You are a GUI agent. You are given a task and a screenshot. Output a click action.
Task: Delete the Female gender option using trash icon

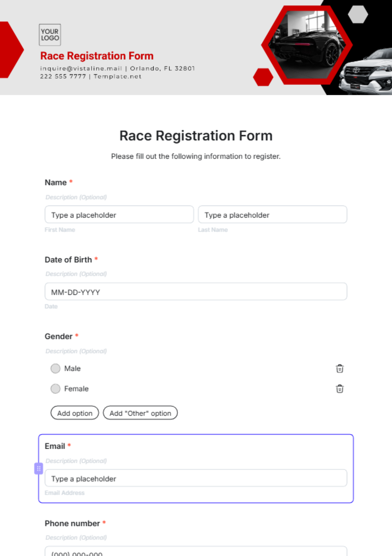pos(340,389)
